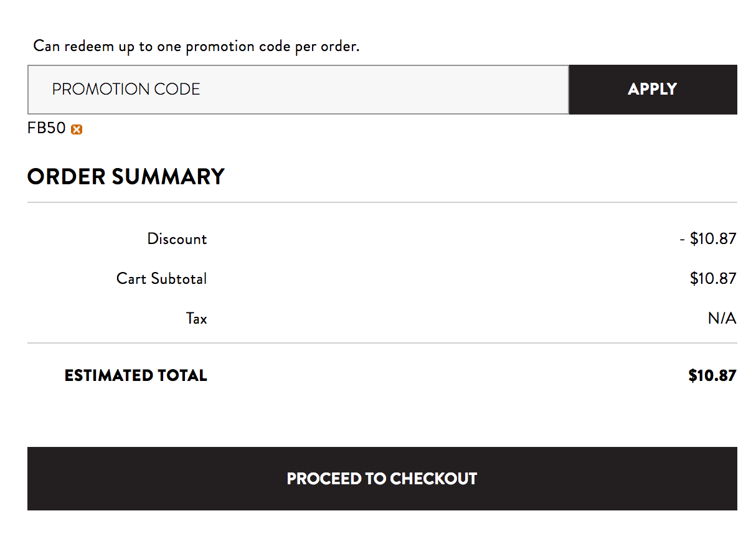Proceed to checkout with the black button

tap(382, 479)
